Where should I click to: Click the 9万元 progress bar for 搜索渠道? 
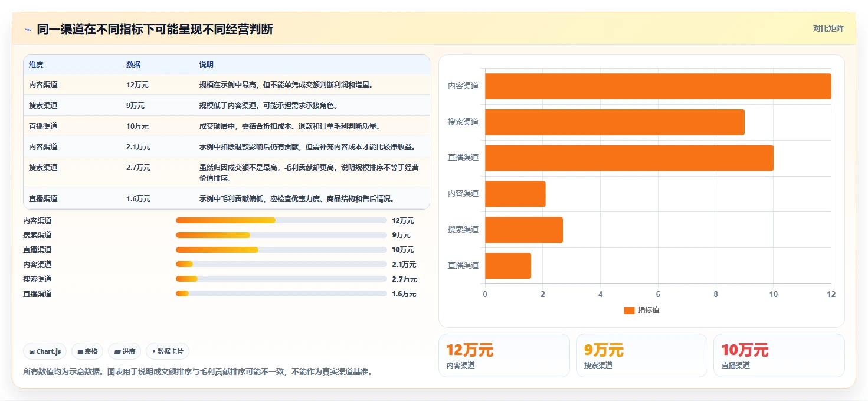click(x=281, y=235)
